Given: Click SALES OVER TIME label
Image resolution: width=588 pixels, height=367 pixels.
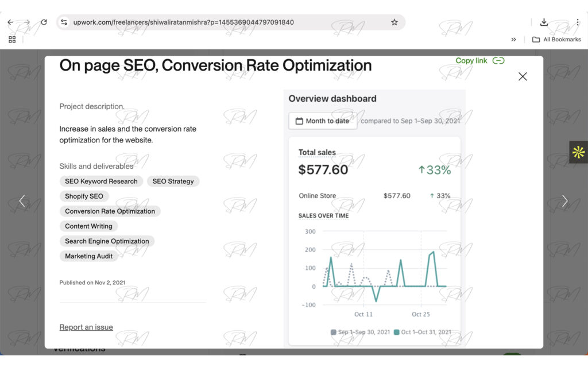Looking at the screenshot, I should 323,216.
